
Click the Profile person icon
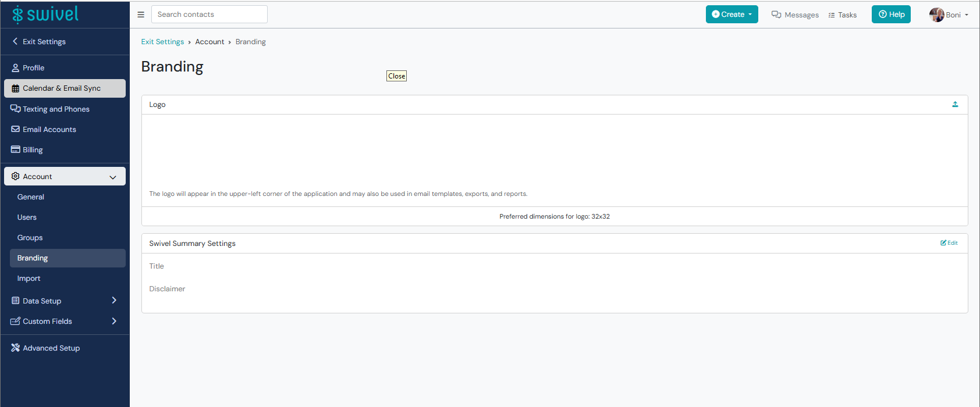16,68
